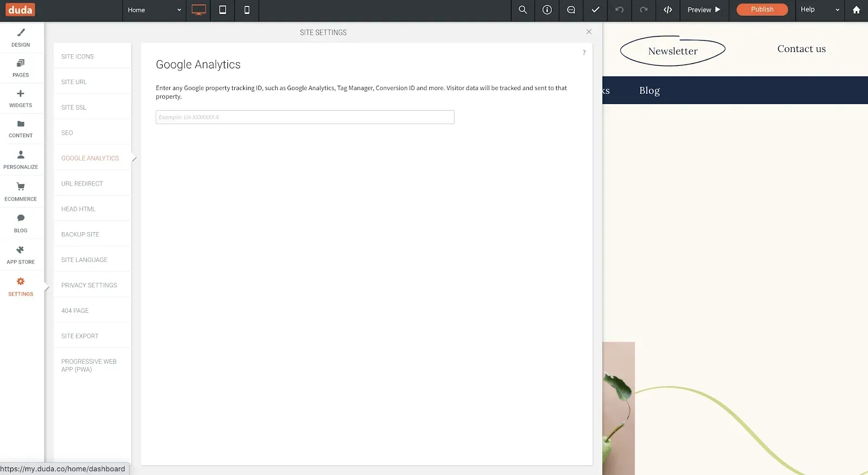Select Head HTML settings
The height and width of the screenshot is (475, 868).
[x=92, y=209]
